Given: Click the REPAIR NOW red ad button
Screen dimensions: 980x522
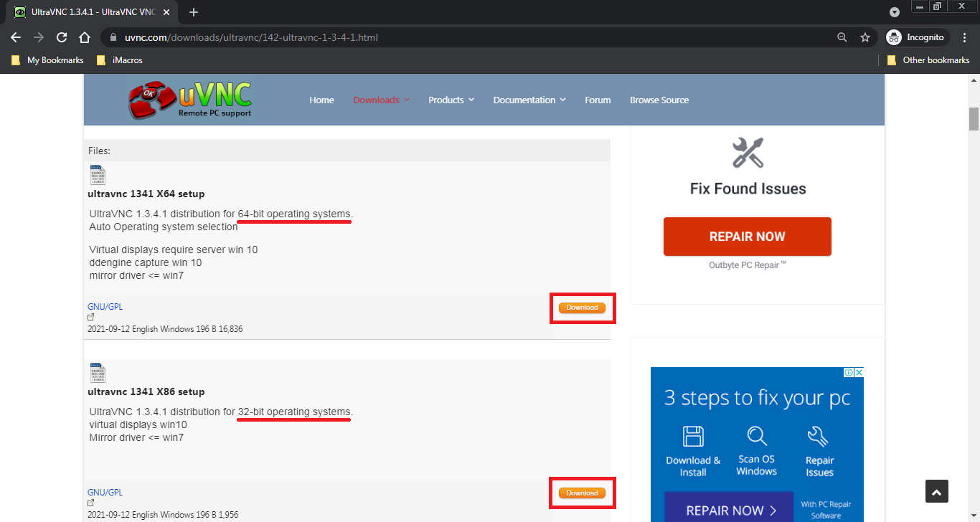Looking at the screenshot, I should click(x=747, y=237).
